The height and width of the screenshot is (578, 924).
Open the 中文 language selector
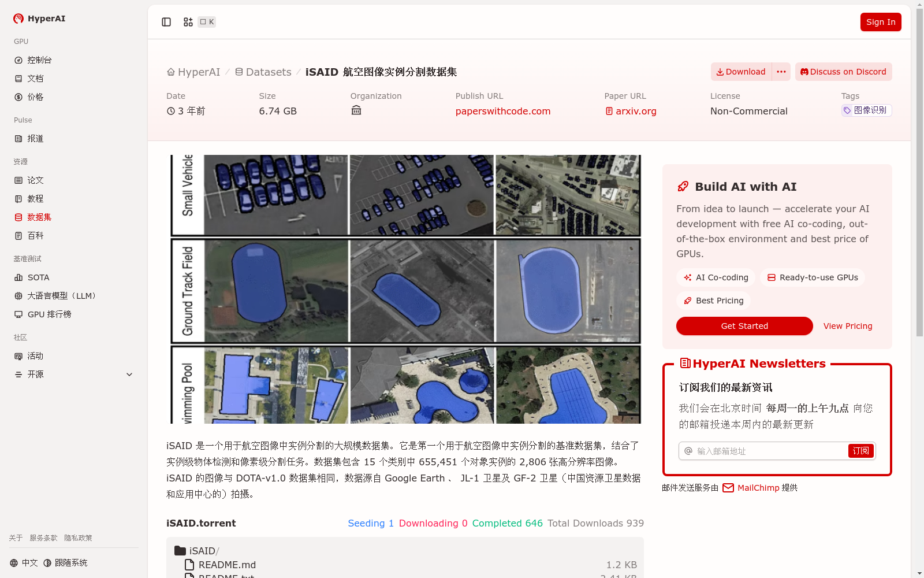tap(24, 563)
